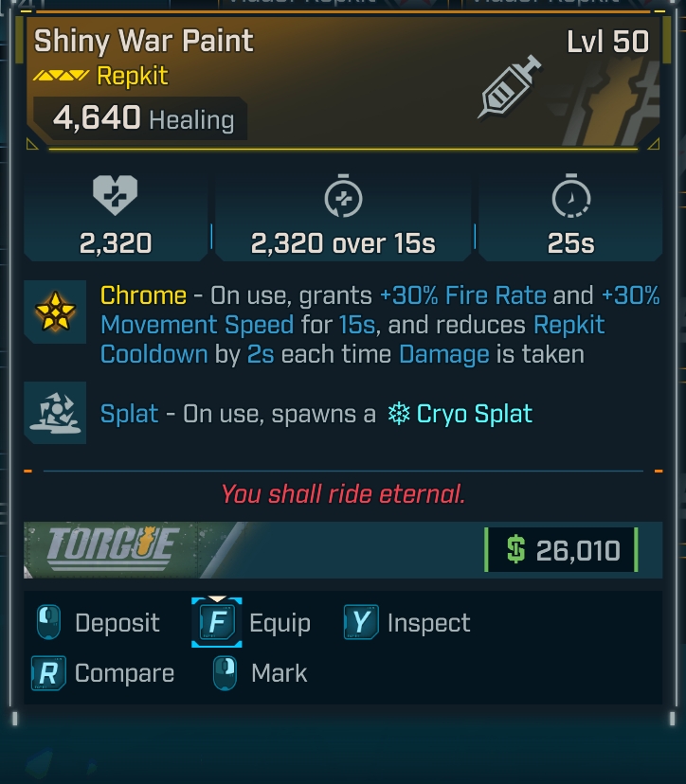The height and width of the screenshot is (784, 686).
Task: Click the heart instant-heal icon
Action: [115, 196]
